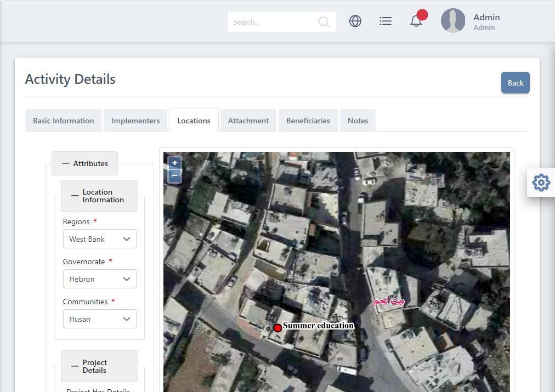Open the Communities dropdown showing Husan
The height and width of the screenshot is (392, 555).
tap(99, 319)
